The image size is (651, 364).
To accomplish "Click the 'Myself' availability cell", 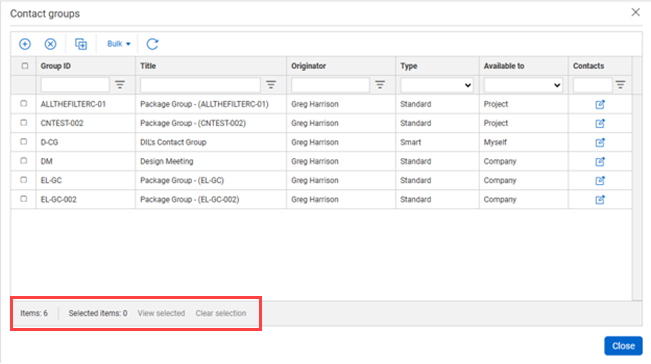I will coord(495,142).
